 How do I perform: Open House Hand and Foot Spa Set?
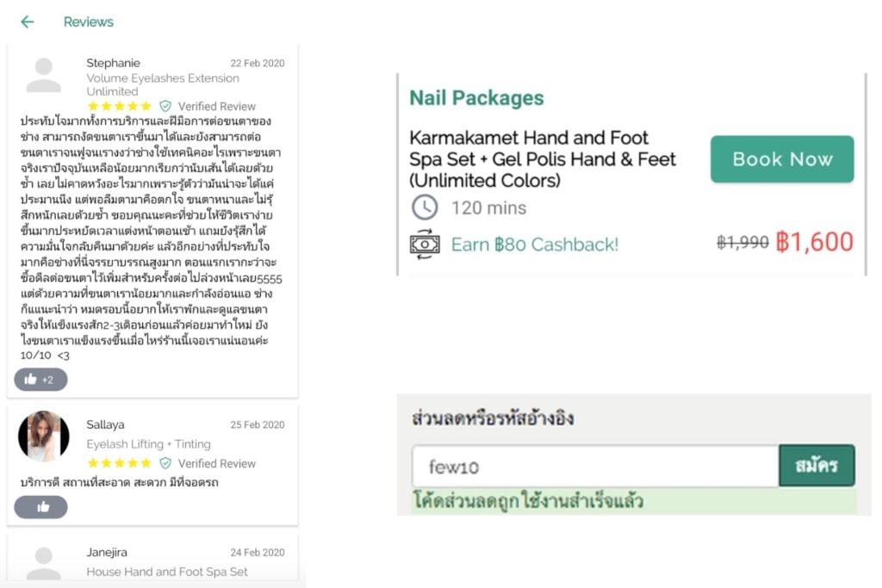[166, 572]
